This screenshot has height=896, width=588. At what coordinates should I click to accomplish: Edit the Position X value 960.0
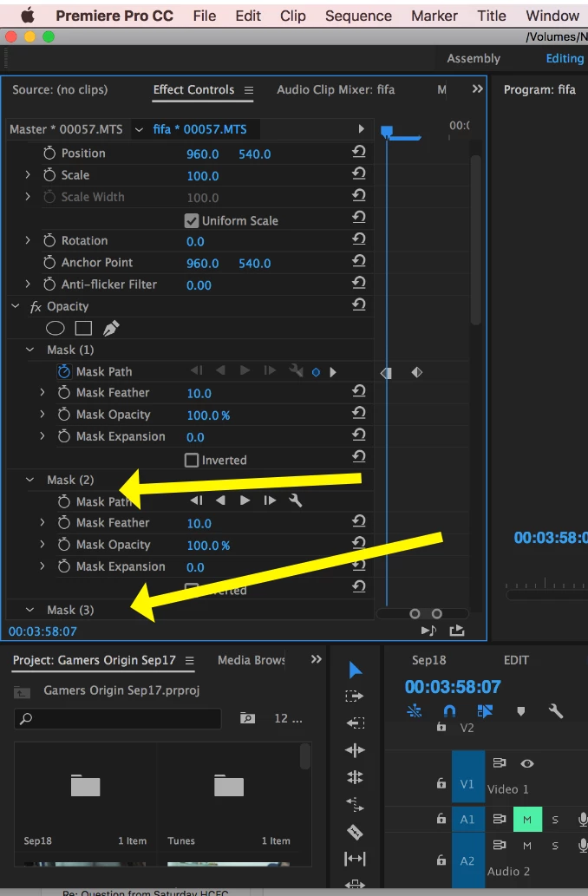pos(202,154)
